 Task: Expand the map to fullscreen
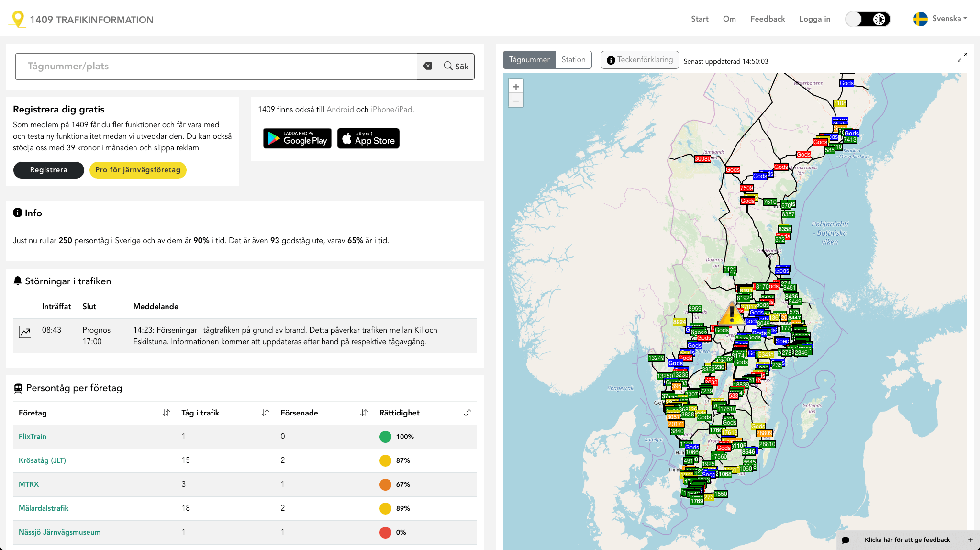tap(962, 57)
